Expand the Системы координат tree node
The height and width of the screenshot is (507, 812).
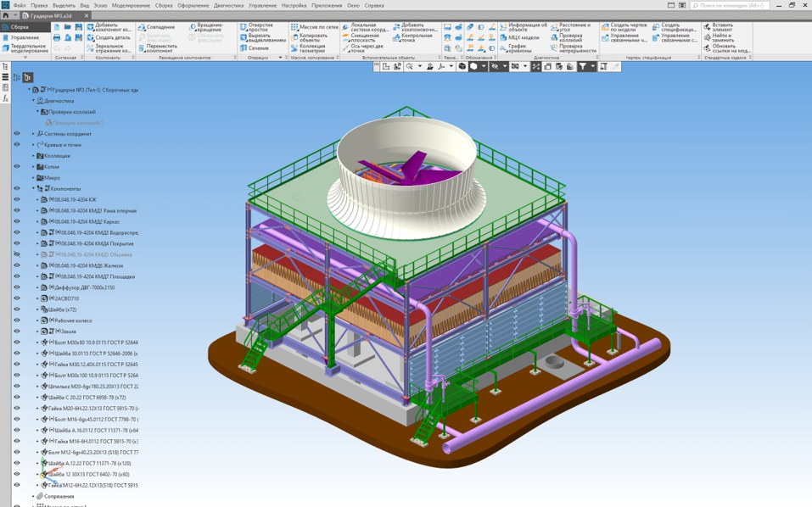pos(34,134)
